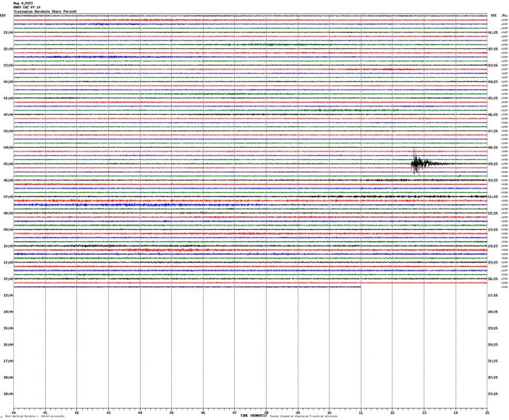
Task: Click the date label Aug 4,2023
Action: [x=23, y=3]
